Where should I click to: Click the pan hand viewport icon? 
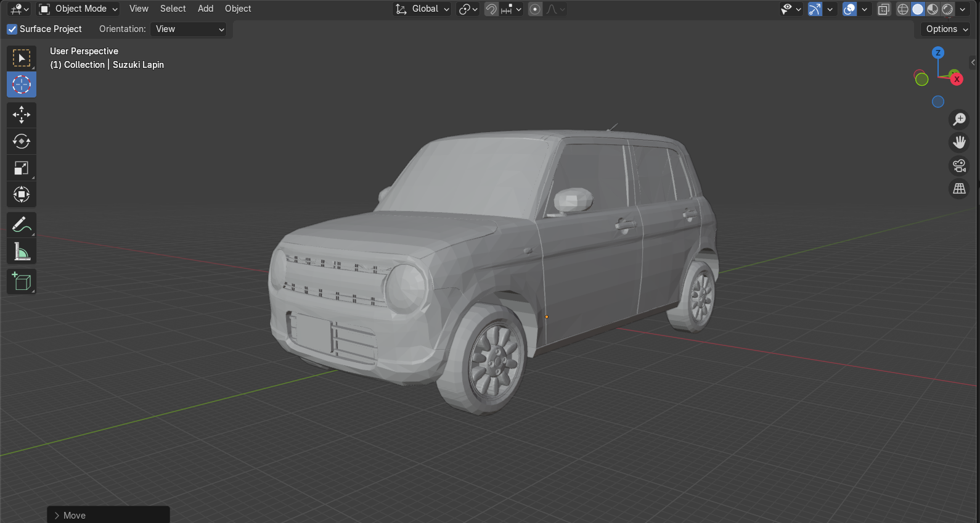[x=959, y=142]
